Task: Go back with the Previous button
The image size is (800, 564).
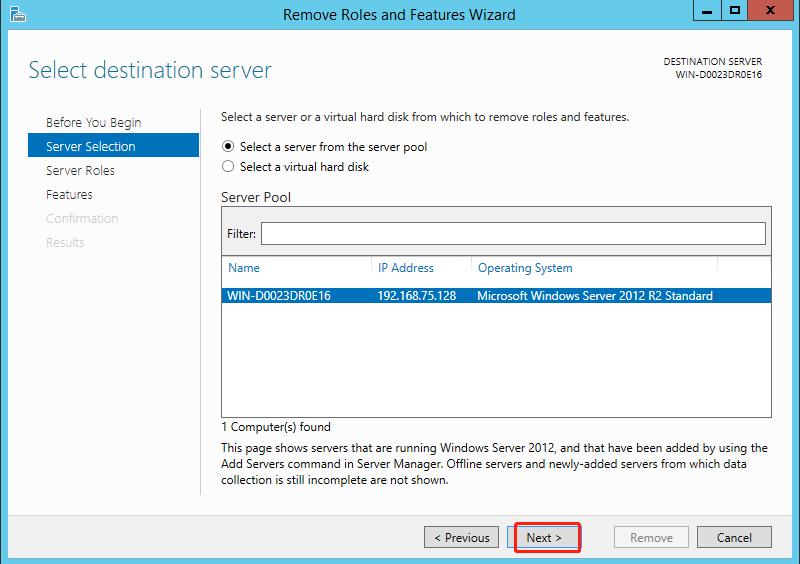Action: click(x=461, y=537)
